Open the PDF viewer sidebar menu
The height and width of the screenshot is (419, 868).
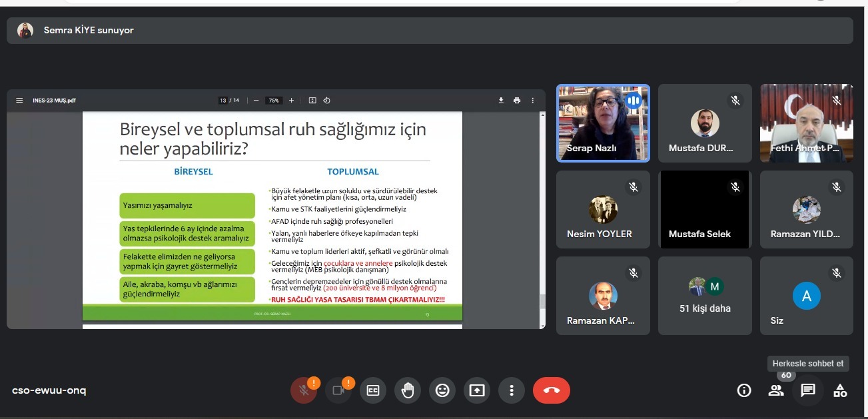tap(19, 101)
